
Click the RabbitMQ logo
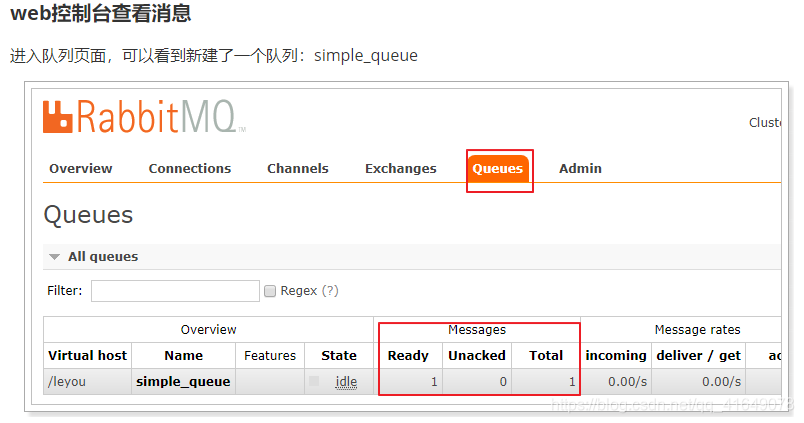point(144,117)
